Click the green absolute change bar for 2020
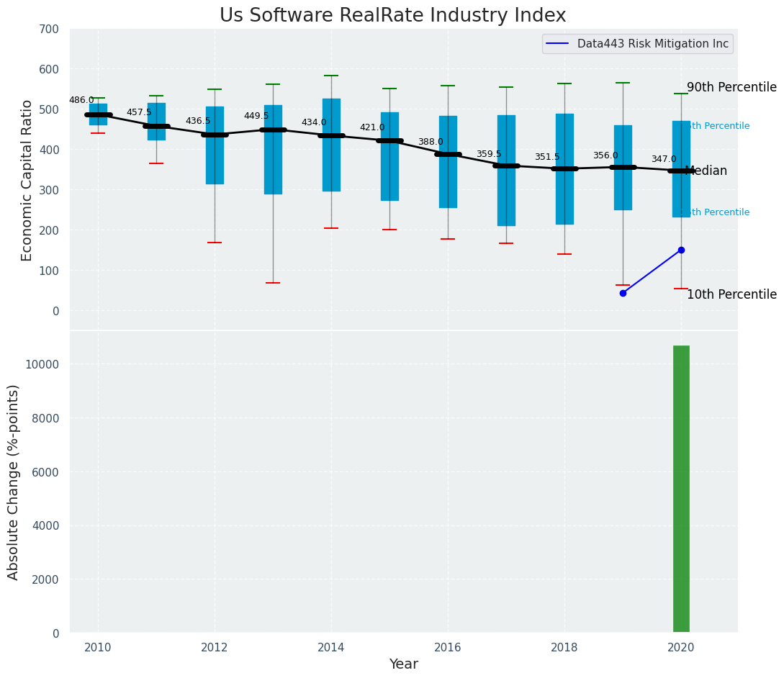The image size is (784, 678). 681,489
